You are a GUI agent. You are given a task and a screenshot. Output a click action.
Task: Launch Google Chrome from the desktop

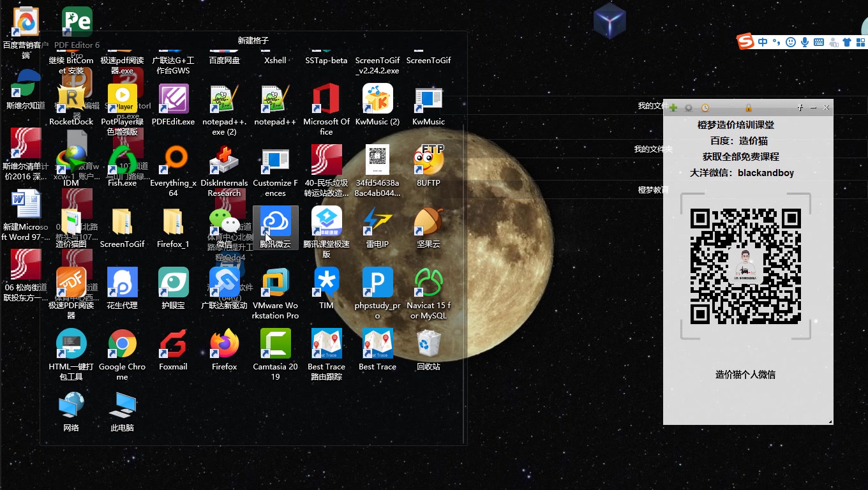click(x=123, y=355)
